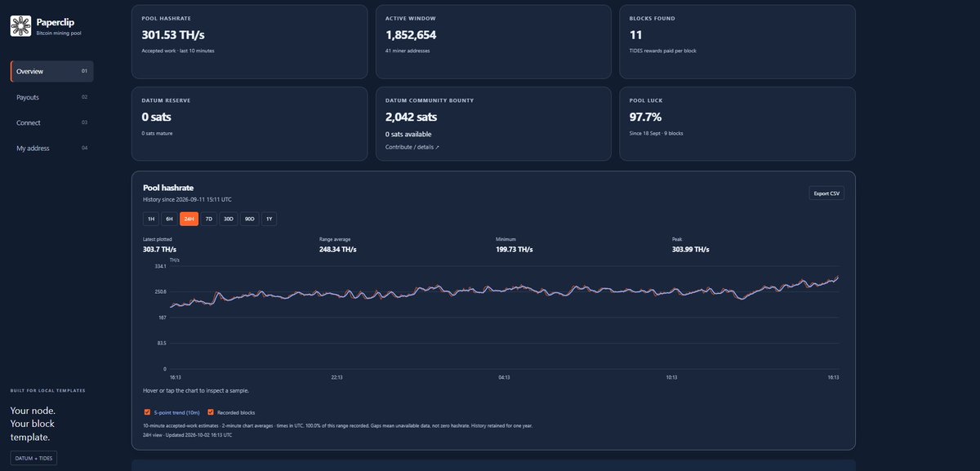980x471 pixels.
Task: Select the 6H chart range
Action: pos(169,219)
